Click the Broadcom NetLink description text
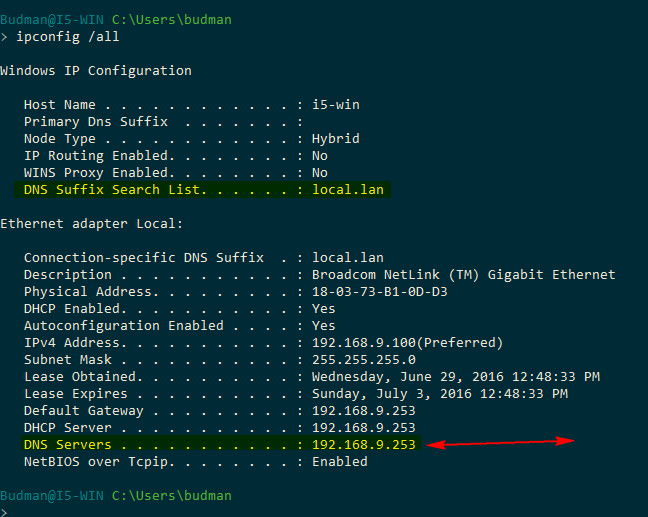Viewport: 648px width, 517px height. tap(464, 275)
